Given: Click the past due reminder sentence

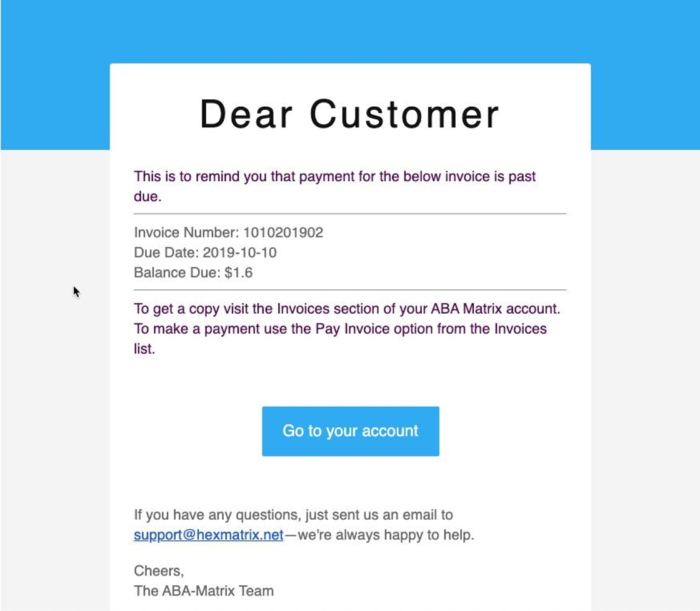Looking at the screenshot, I should [334, 177].
